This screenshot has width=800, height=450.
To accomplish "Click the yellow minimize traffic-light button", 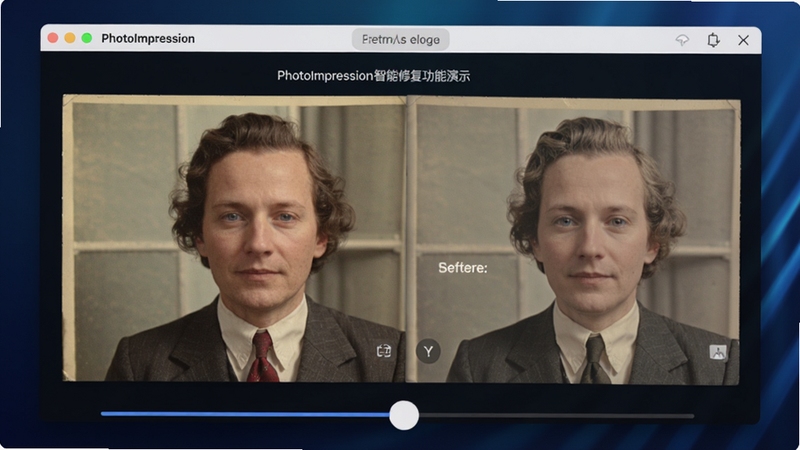I will point(70,38).
